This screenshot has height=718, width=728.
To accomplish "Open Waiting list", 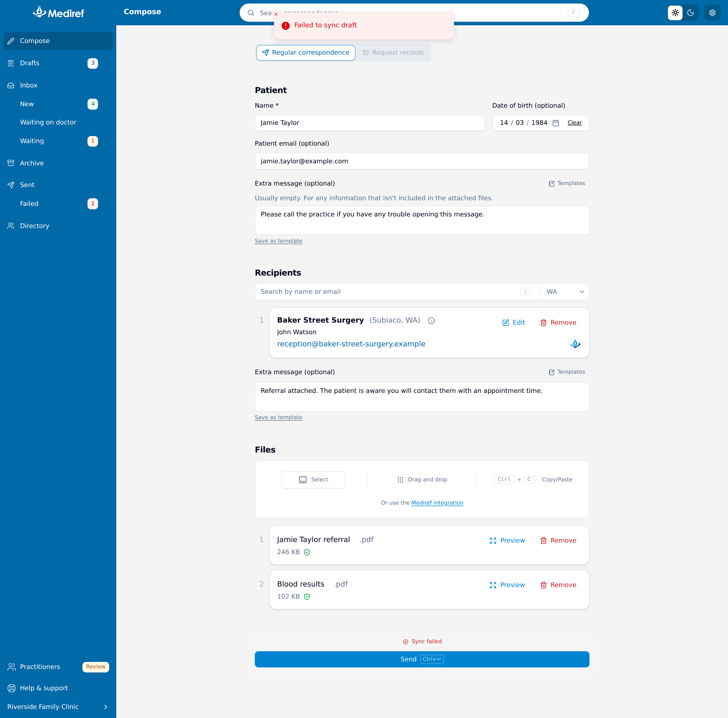I will pyautogui.click(x=58, y=141).
